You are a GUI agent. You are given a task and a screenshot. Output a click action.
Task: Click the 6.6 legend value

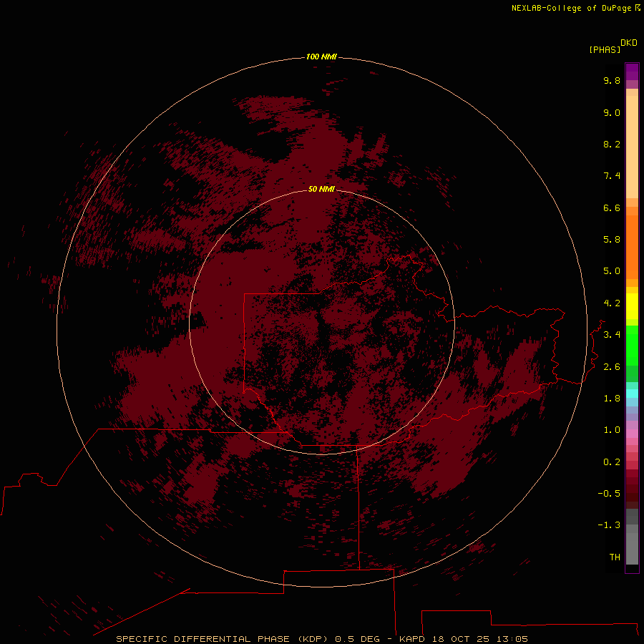coord(612,208)
